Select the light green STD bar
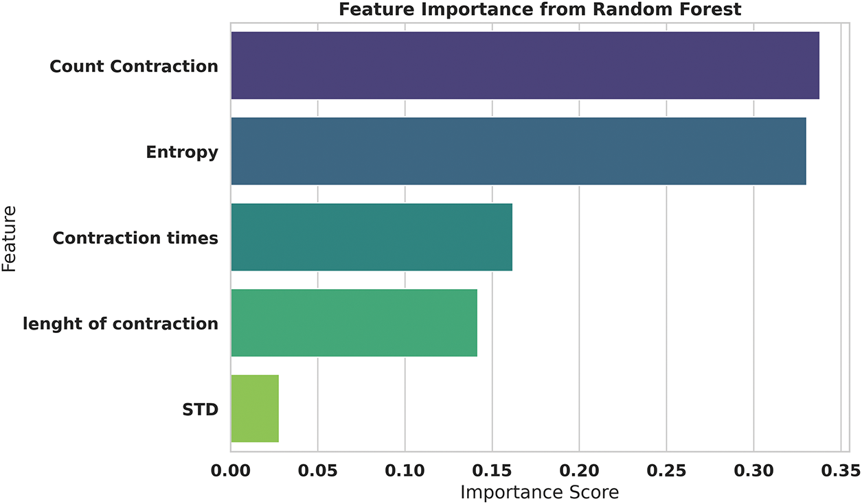 (255, 409)
